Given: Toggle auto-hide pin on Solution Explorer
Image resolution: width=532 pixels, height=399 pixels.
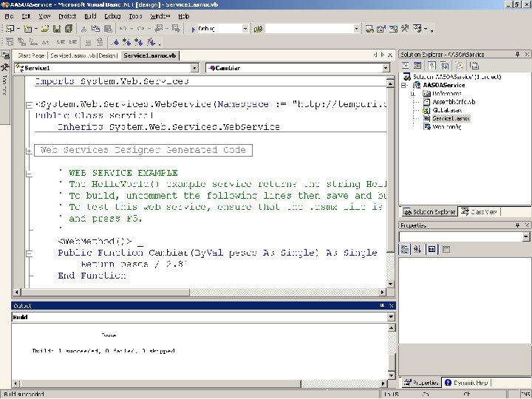Looking at the screenshot, I should (517, 54).
